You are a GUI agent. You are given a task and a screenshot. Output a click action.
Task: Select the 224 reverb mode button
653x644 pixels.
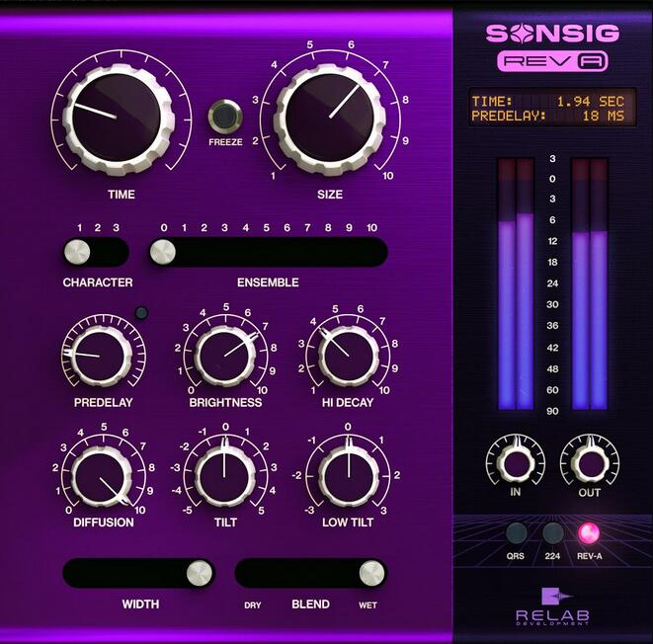tap(552, 532)
